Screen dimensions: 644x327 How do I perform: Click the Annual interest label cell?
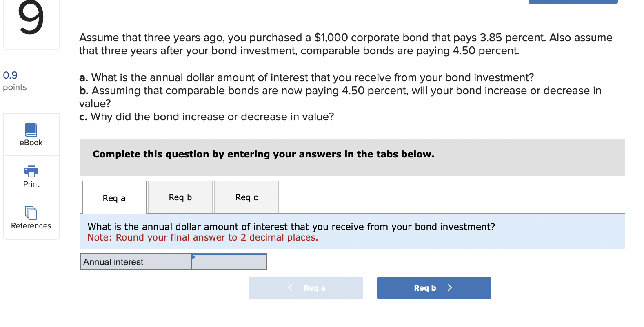[135, 261]
